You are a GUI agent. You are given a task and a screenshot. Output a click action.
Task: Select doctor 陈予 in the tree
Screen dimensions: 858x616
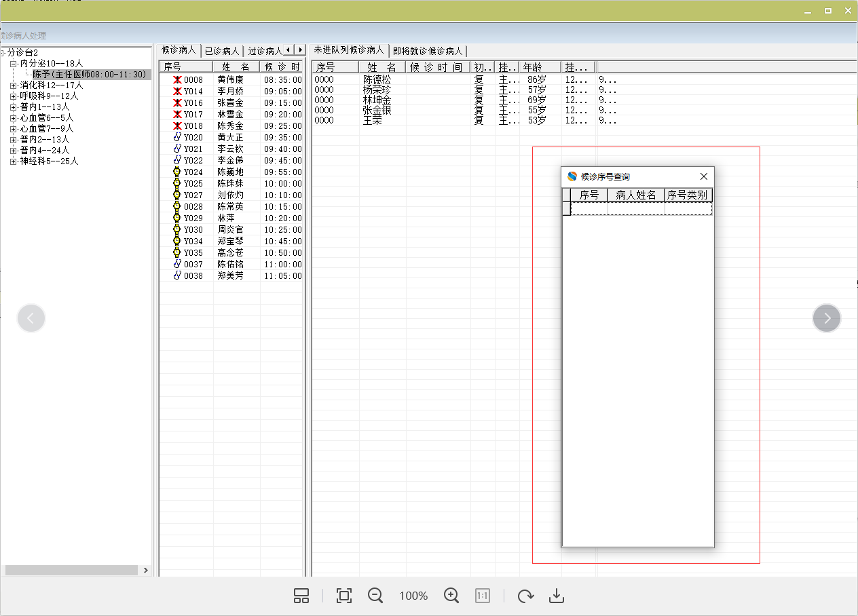pyautogui.click(x=89, y=75)
